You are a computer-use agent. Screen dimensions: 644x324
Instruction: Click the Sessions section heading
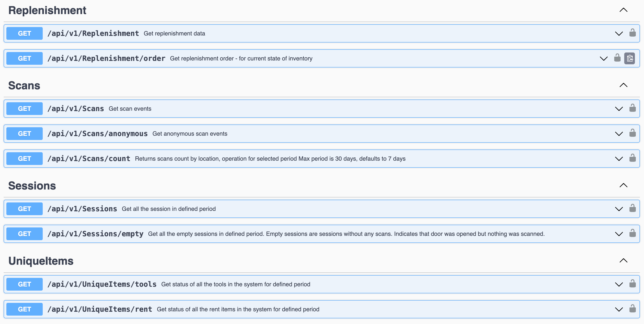click(x=32, y=185)
